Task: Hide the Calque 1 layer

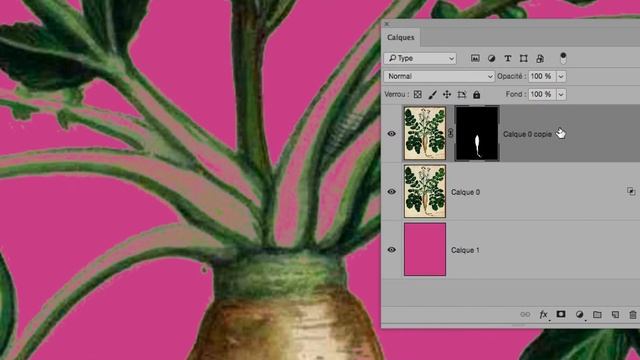Action: (391, 249)
